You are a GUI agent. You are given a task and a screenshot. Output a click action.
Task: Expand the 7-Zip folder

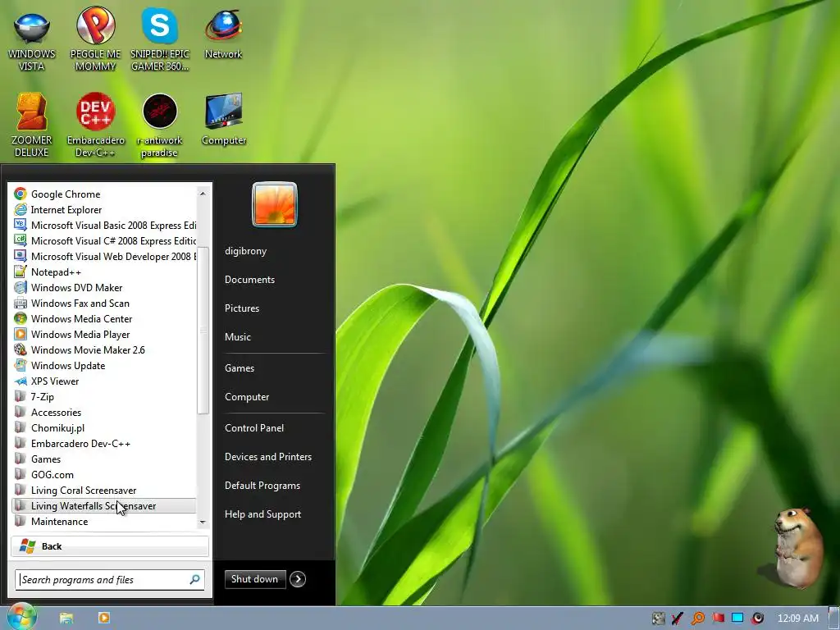104,396
